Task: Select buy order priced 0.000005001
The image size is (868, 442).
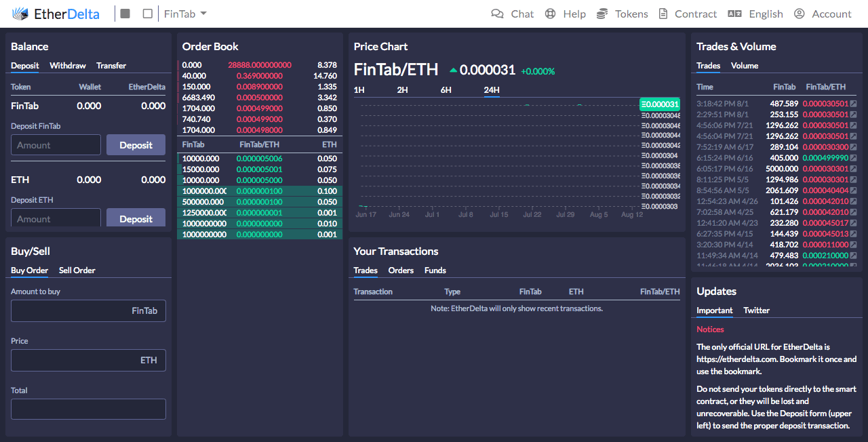Action: (260, 169)
